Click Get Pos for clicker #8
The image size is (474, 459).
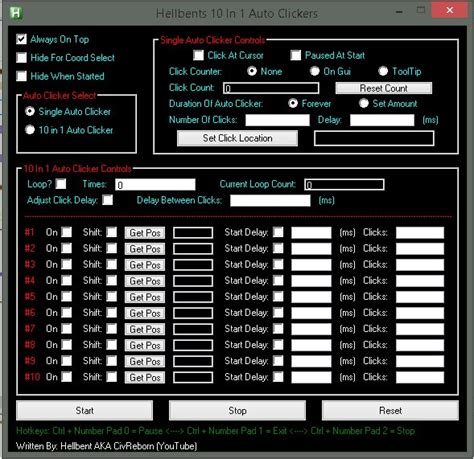point(145,345)
